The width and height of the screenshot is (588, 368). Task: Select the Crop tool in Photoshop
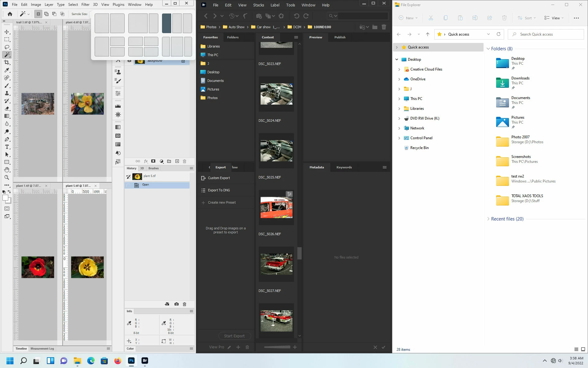pyautogui.click(x=7, y=63)
